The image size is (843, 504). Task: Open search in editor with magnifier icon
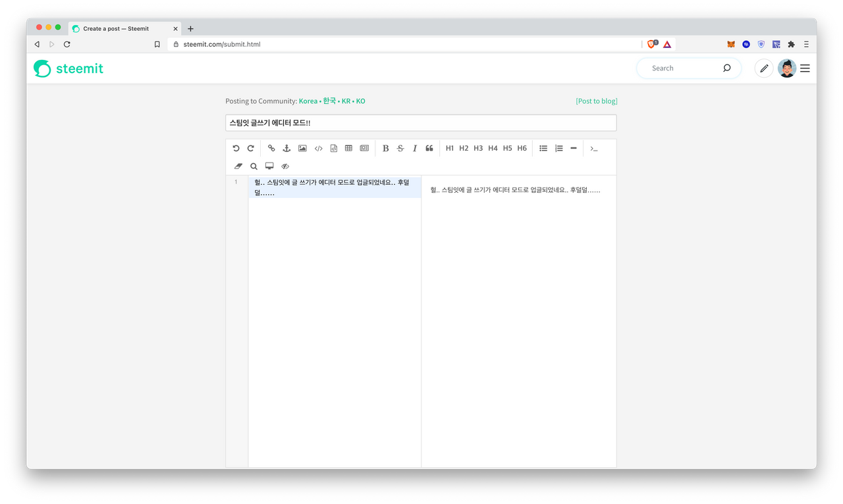254,166
